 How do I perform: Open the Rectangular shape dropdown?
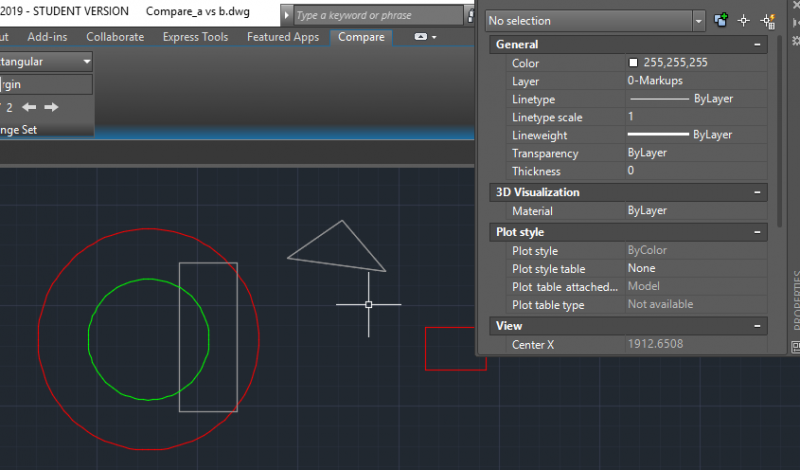86,61
